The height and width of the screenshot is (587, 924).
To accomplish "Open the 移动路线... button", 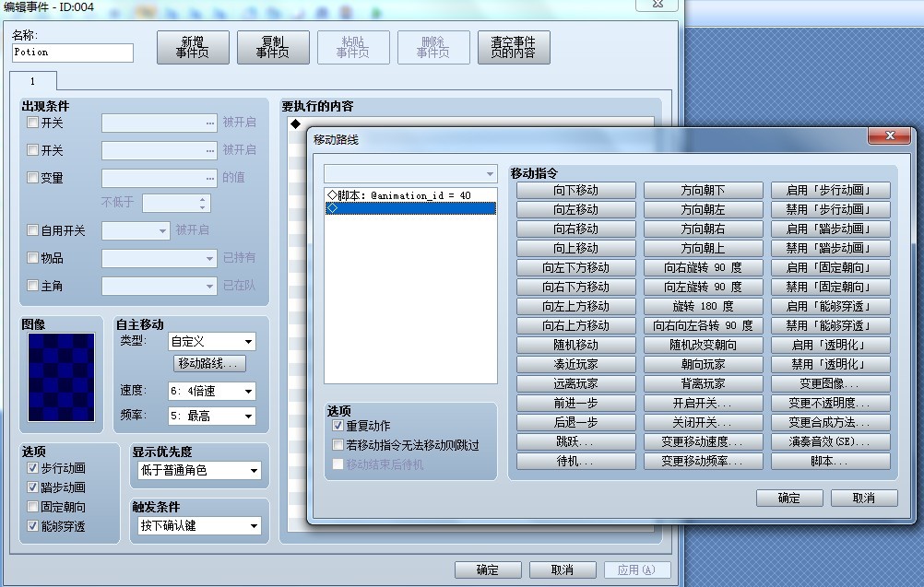I will [x=209, y=363].
